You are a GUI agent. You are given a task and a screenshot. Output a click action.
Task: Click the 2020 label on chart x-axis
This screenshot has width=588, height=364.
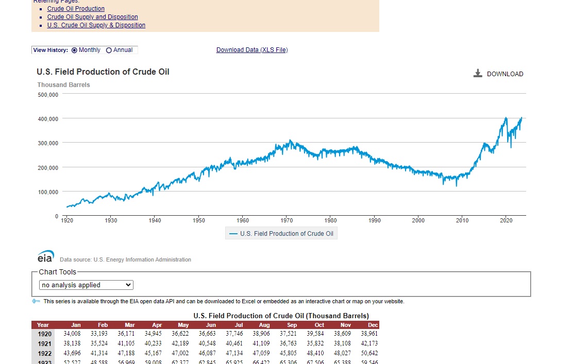coord(506,220)
